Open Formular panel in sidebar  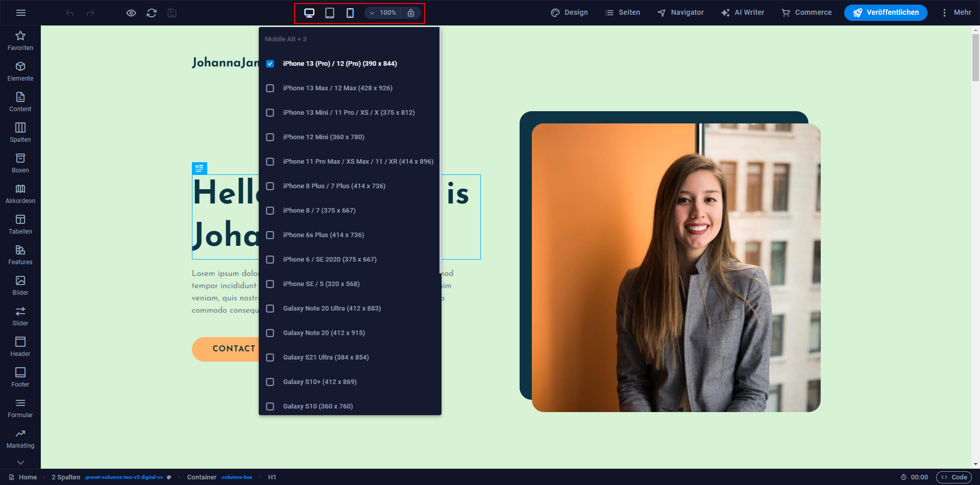click(x=20, y=408)
